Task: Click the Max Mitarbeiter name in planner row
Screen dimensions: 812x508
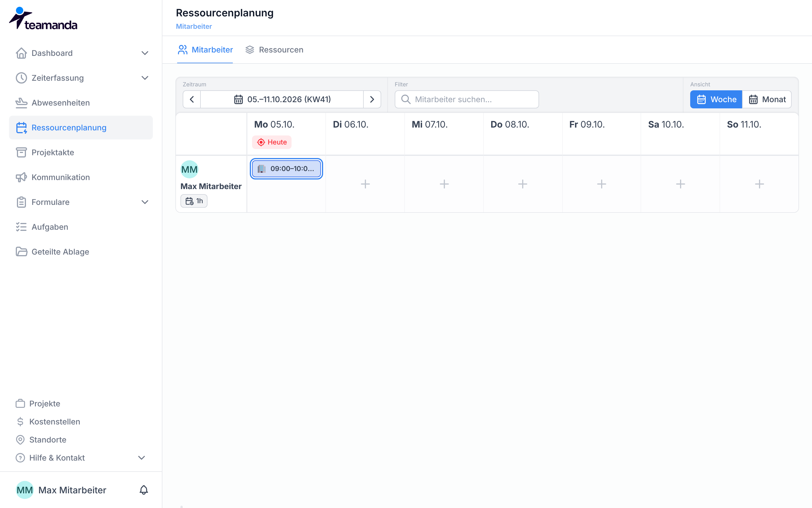Action: click(211, 186)
